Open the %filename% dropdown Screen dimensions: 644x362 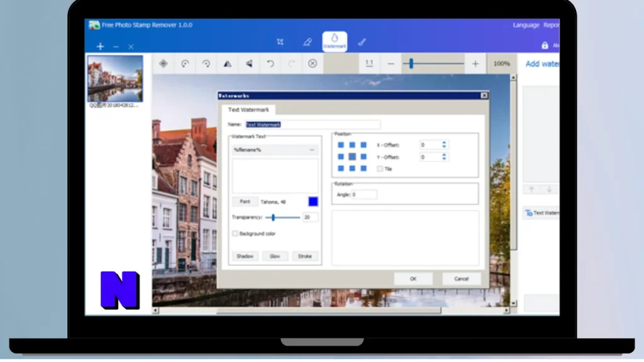(274, 150)
